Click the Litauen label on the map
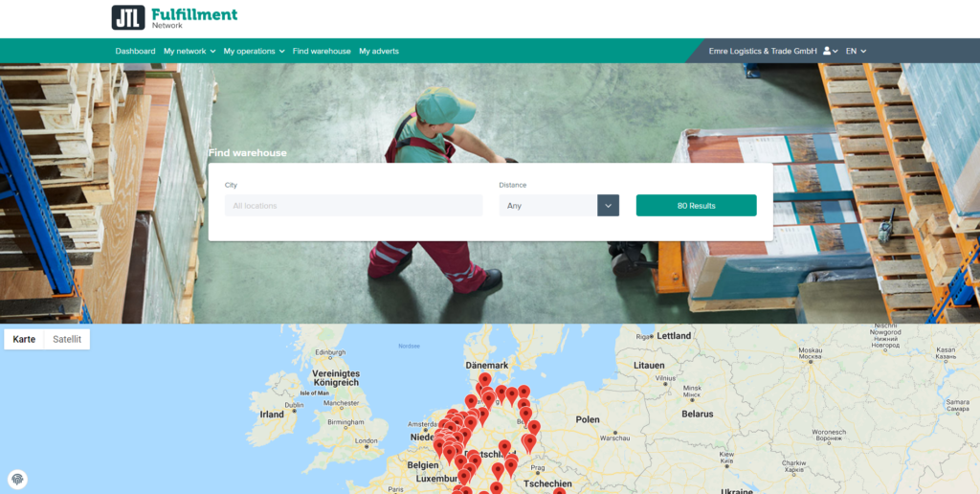Viewport: 980px width, 494px height. click(x=650, y=365)
